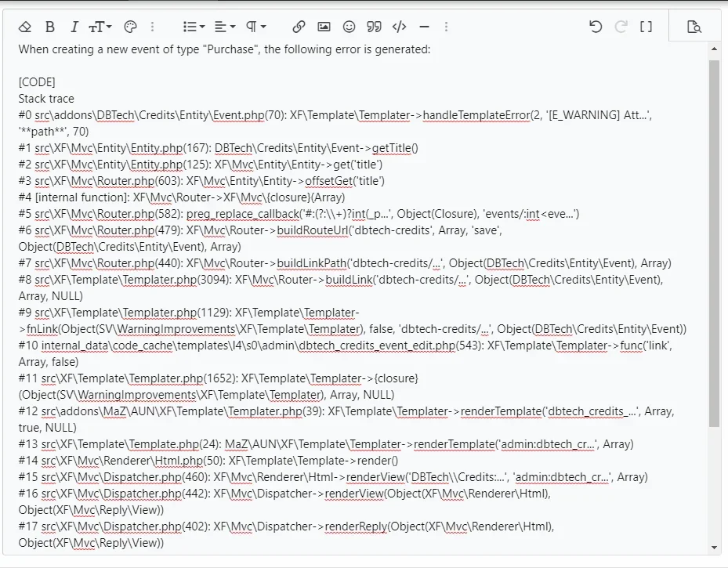Click "renderTemplate" in line #13
Screen dimensions: 728x568
(x=454, y=444)
